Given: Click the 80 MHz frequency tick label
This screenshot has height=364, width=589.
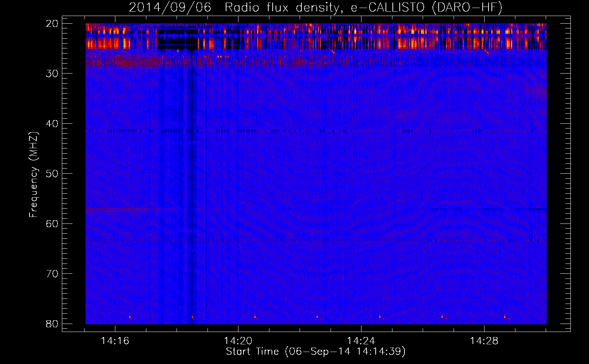Looking at the screenshot, I should (x=52, y=324).
